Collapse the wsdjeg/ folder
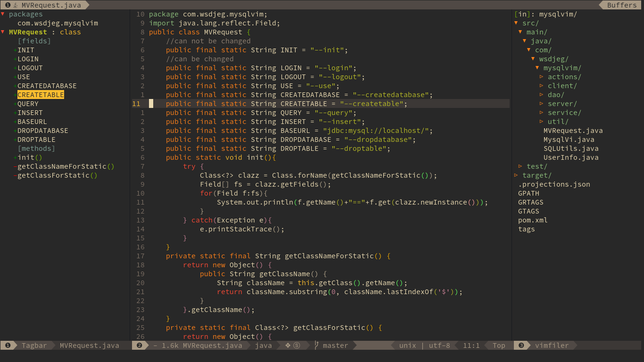The width and height of the screenshot is (644, 362). point(533,59)
